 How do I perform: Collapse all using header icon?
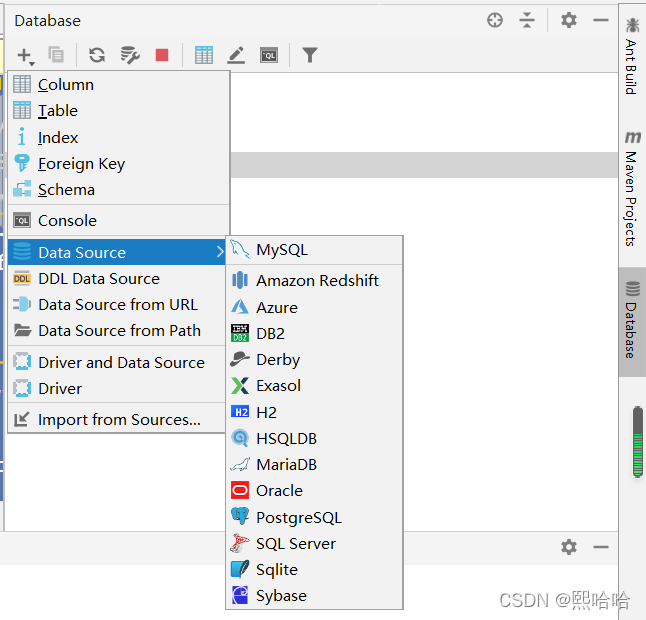(x=527, y=20)
